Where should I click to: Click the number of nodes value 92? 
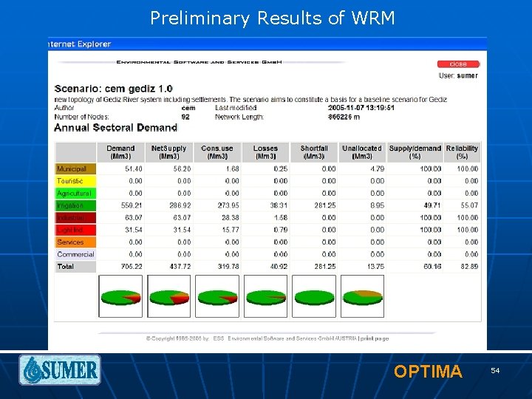tap(185, 117)
